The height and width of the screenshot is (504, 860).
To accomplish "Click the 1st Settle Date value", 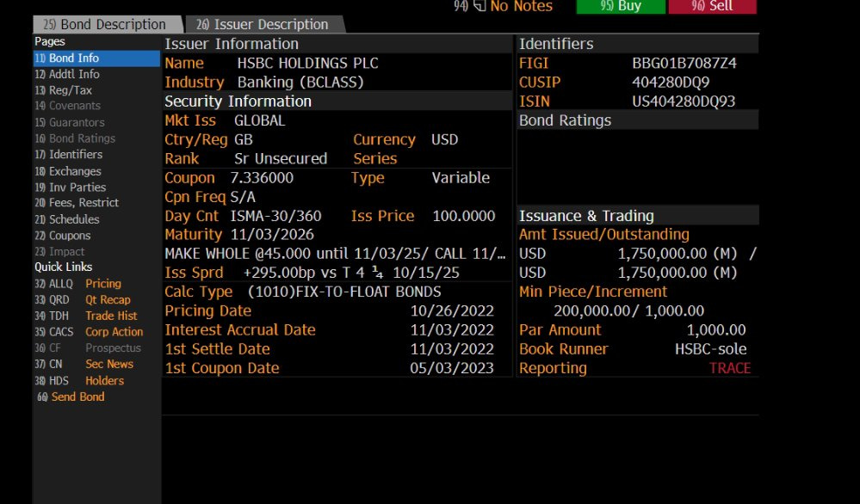I will [452, 349].
